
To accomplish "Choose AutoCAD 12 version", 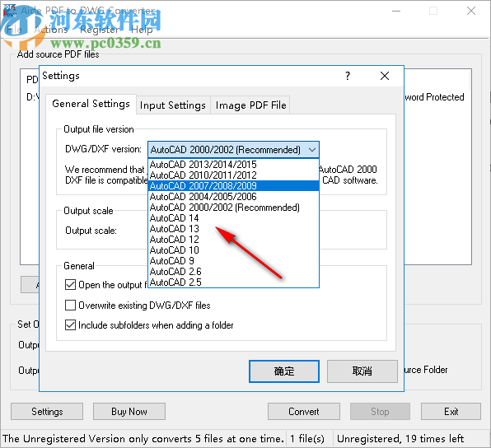I will [233, 239].
